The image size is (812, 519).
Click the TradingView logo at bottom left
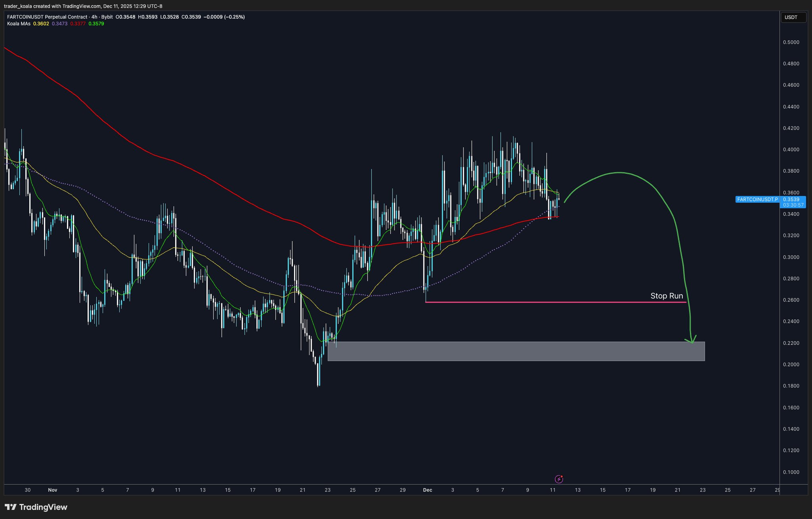(36, 507)
